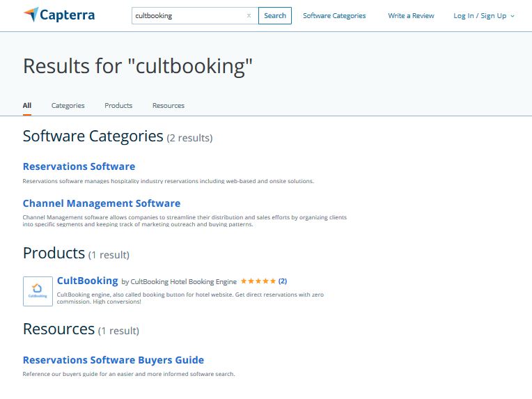The image size is (532, 399).
Task: Switch to the Resources tab
Action: [x=169, y=106]
